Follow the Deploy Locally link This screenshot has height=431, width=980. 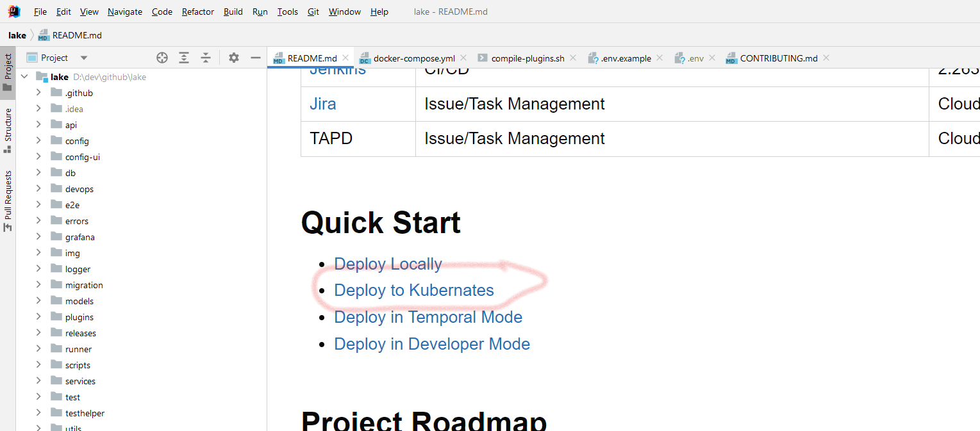click(388, 264)
